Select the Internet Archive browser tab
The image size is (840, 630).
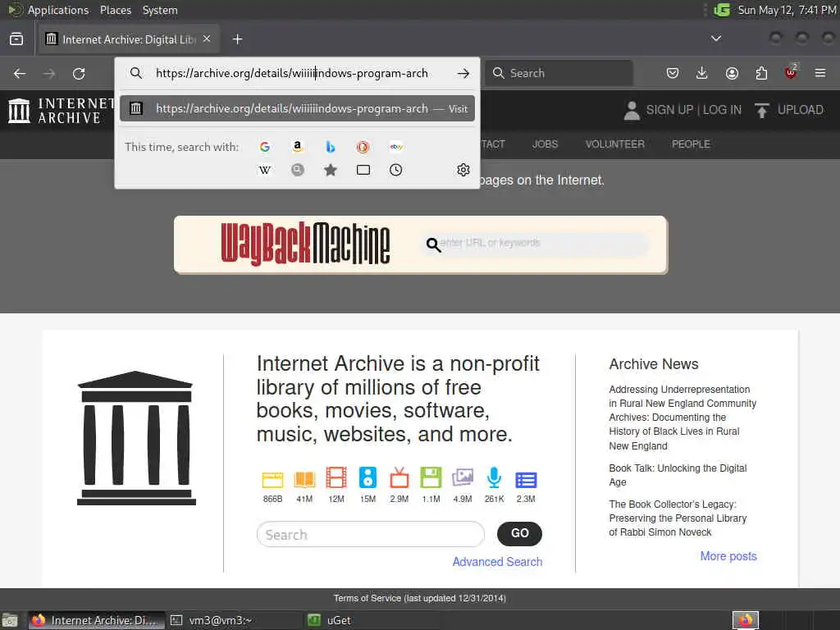tap(129, 39)
